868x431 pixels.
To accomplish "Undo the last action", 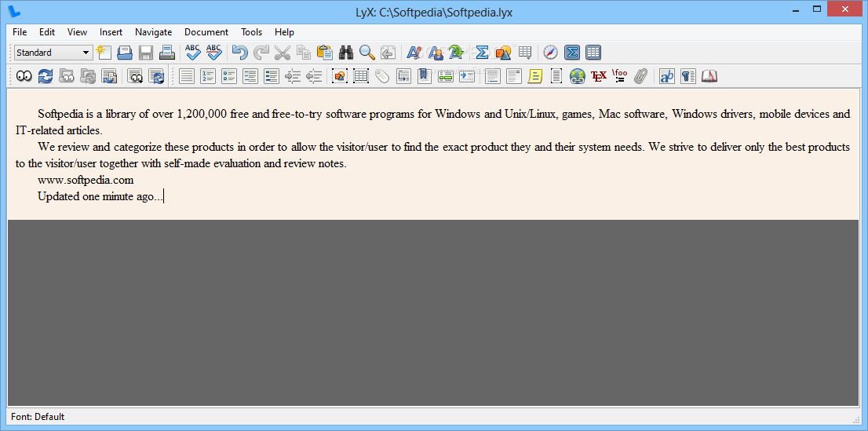I will pos(239,53).
